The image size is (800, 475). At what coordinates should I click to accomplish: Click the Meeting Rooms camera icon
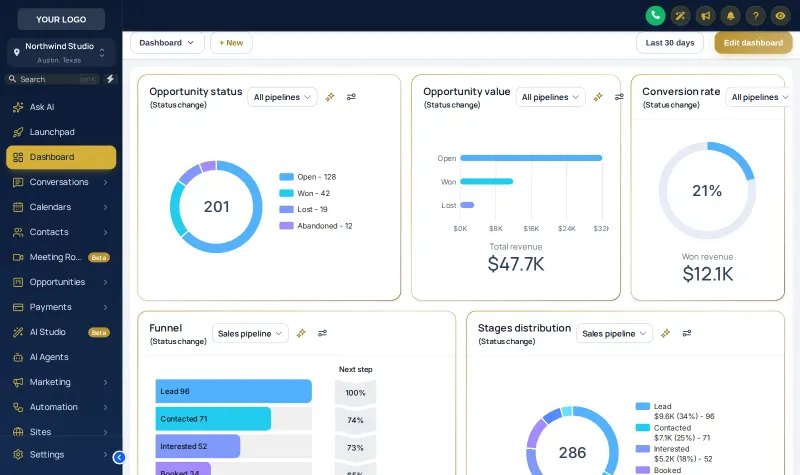(18, 257)
